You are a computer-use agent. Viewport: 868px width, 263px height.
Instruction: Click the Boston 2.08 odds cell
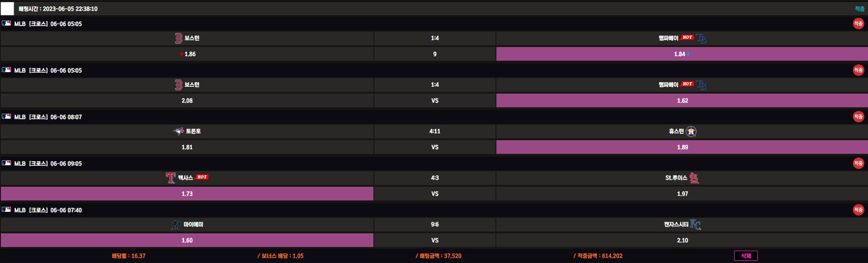click(187, 100)
